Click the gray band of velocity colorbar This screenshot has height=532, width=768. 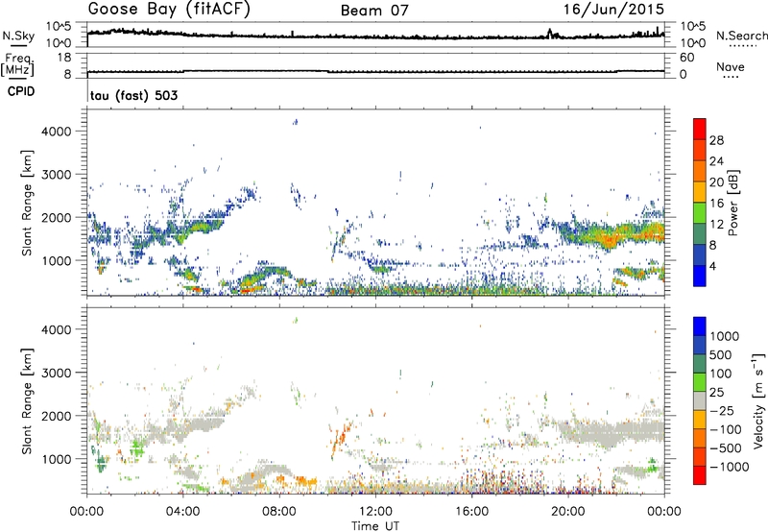click(x=700, y=400)
